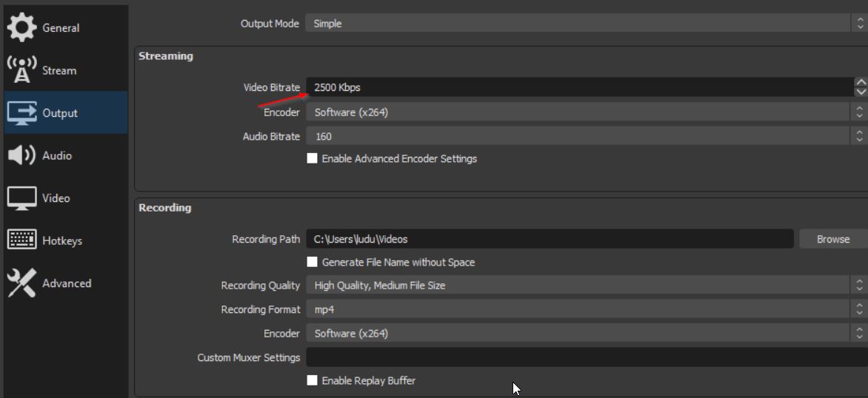The width and height of the screenshot is (868, 398).
Task: Enable Advanced Encoder Settings checkbox
Action: pos(313,158)
